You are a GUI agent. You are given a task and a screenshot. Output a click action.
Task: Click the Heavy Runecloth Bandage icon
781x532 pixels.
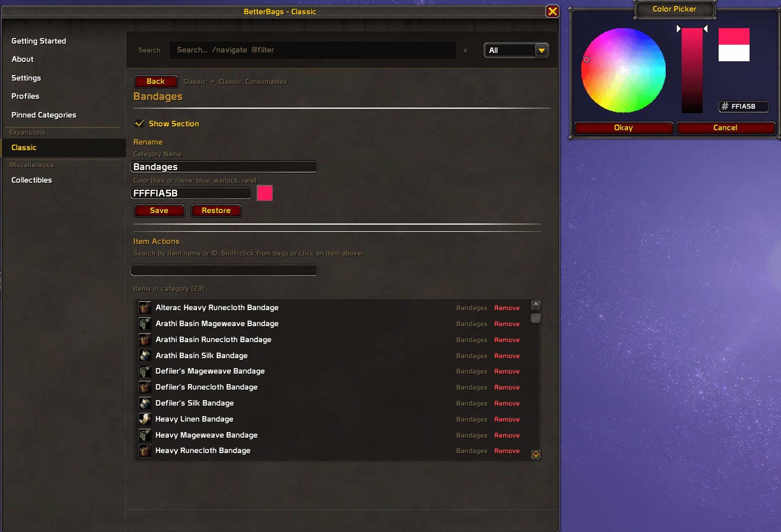[x=145, y=451]
